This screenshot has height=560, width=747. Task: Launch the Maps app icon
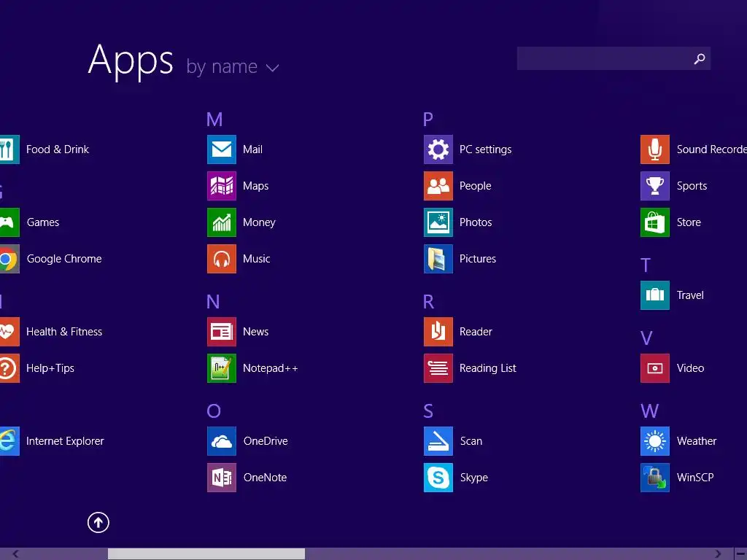point(222,186)
